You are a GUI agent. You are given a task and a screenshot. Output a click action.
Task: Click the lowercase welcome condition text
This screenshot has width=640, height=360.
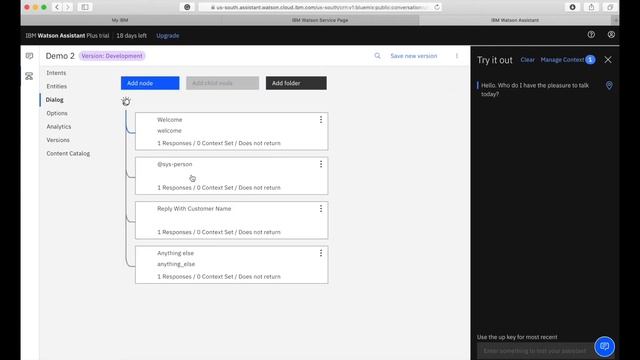click(x=169, y=131)
